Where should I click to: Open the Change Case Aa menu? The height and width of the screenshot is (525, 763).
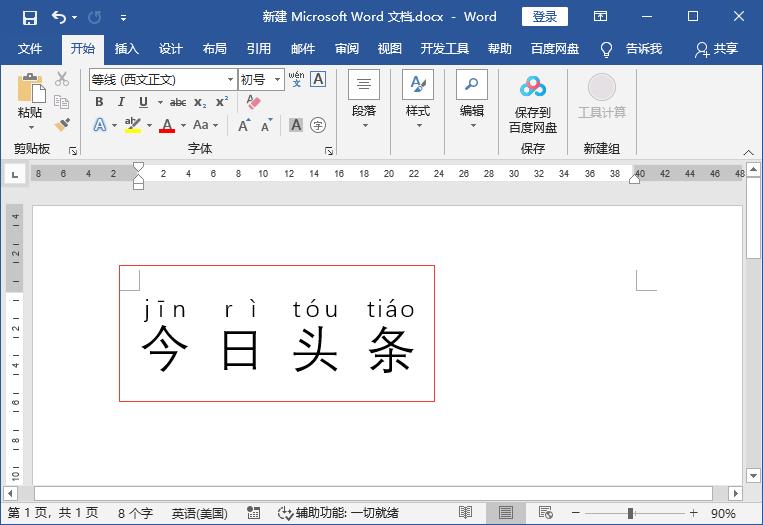click(205, 125)
